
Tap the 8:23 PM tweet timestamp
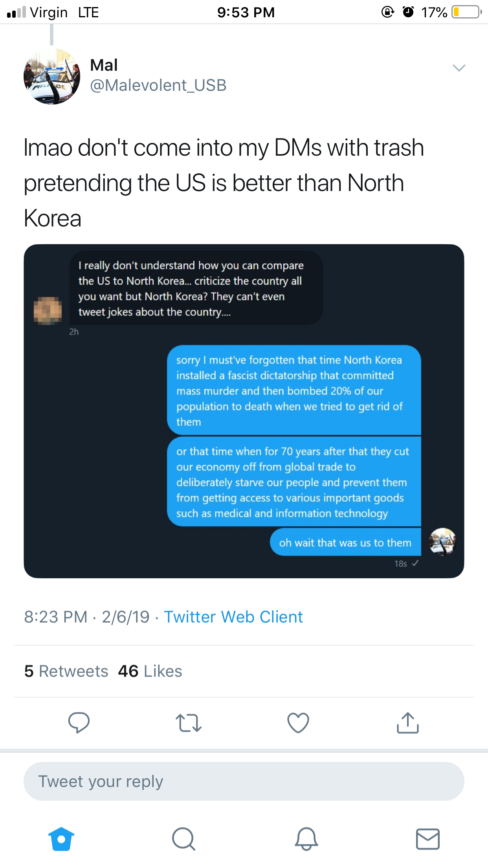click(x=56, y=617)
